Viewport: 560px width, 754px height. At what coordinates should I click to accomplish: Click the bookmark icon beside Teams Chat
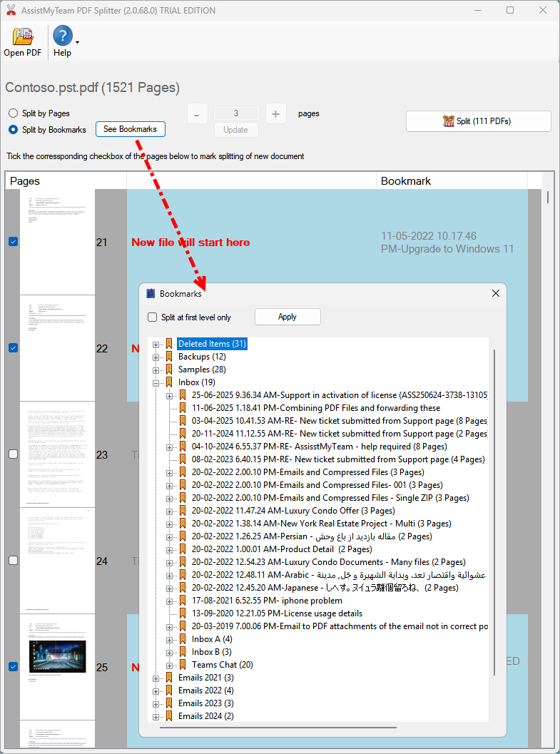tap(183, 665)
